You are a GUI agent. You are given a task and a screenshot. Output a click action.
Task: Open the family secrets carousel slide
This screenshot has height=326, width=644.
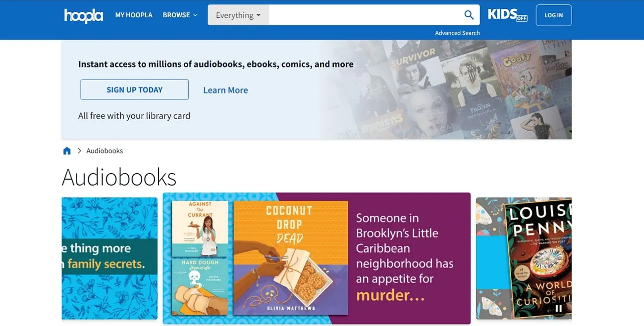coord(109,258)
